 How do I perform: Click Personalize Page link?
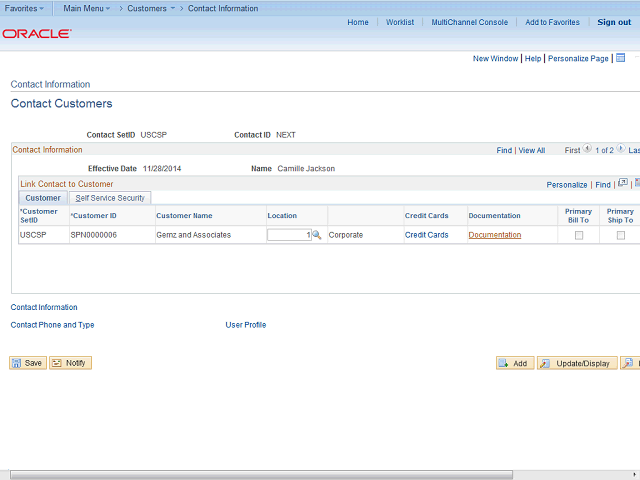tap(578, 59)
